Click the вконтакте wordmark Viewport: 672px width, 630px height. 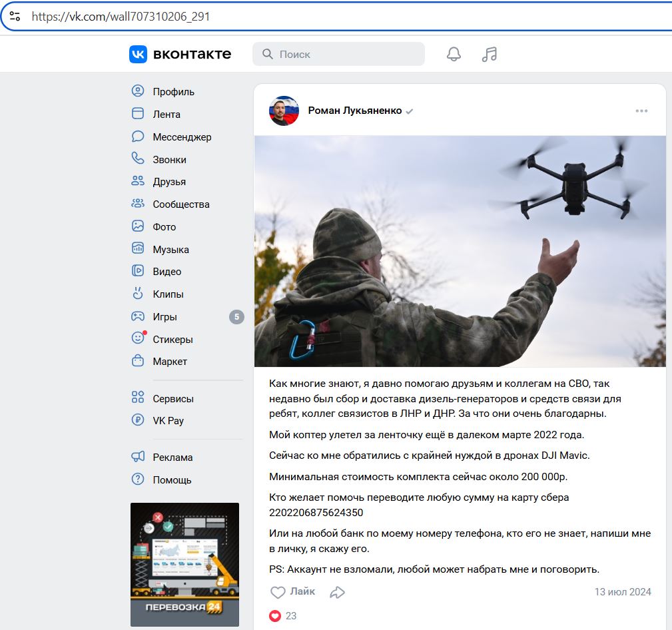pos(192,54)
